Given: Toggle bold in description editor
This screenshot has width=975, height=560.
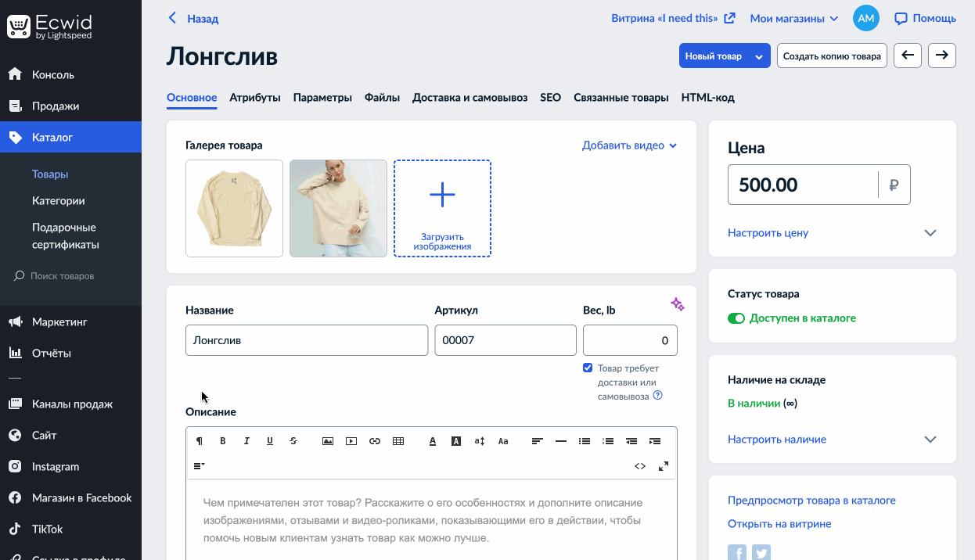Looking at the screenshot, I should [223, 441].
